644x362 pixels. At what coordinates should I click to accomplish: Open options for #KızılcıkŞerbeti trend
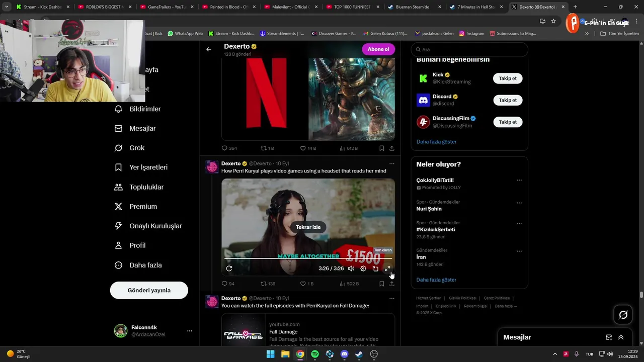[519, 224]
